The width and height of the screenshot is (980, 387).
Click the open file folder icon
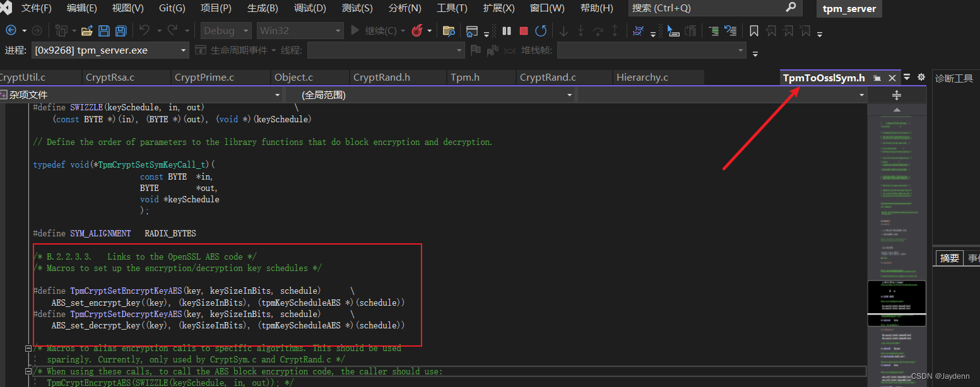click(87, 30)
